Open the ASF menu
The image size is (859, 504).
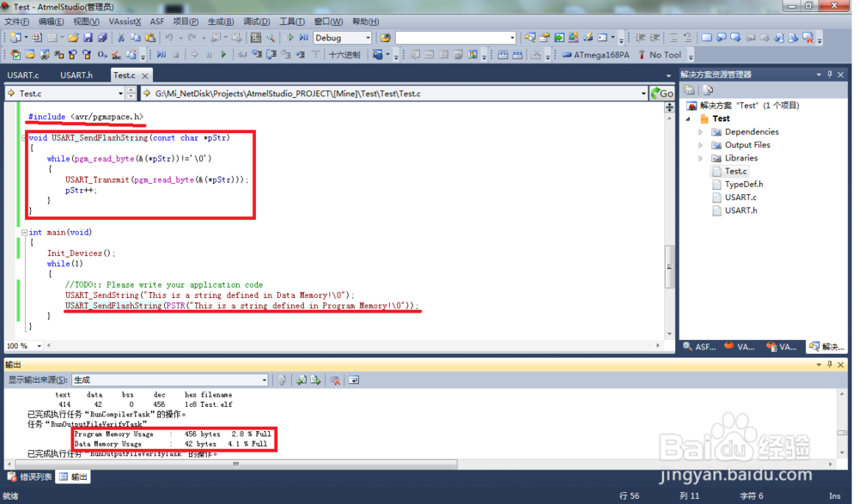(x=157, y=21)
